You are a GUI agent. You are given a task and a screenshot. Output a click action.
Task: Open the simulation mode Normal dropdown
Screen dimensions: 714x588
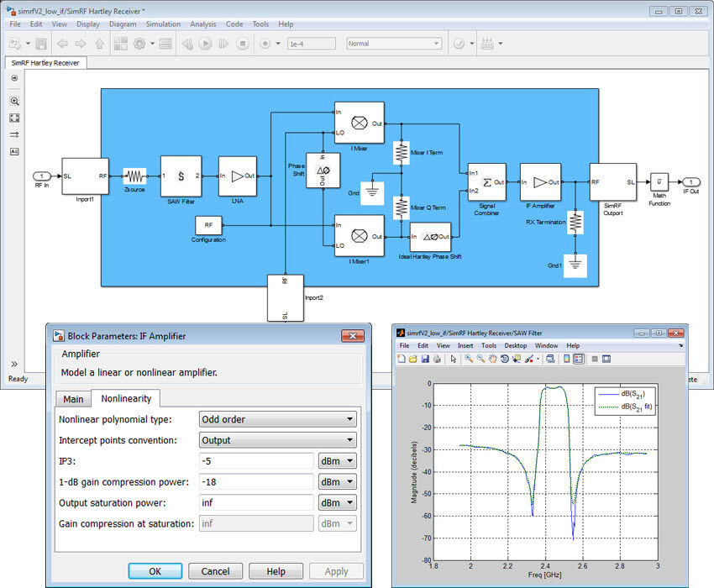pos(394,44)
